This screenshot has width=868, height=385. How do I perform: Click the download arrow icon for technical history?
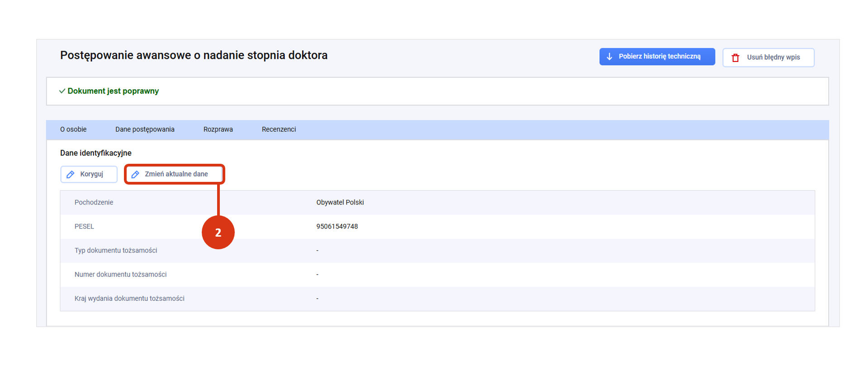click(x=609, y=57)
